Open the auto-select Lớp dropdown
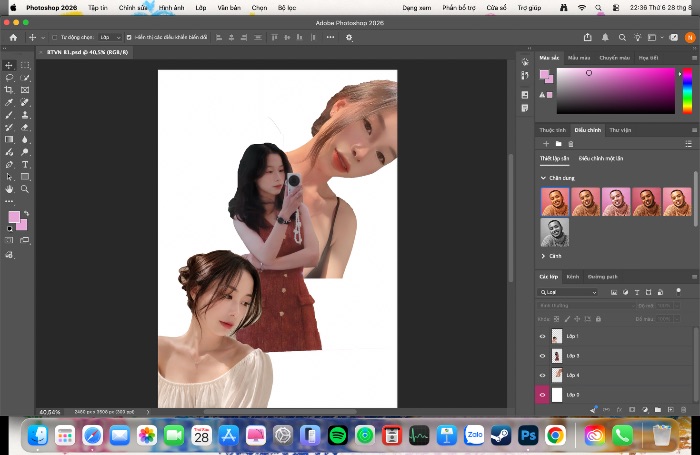The image size is (700, 455). click(110, 38)
